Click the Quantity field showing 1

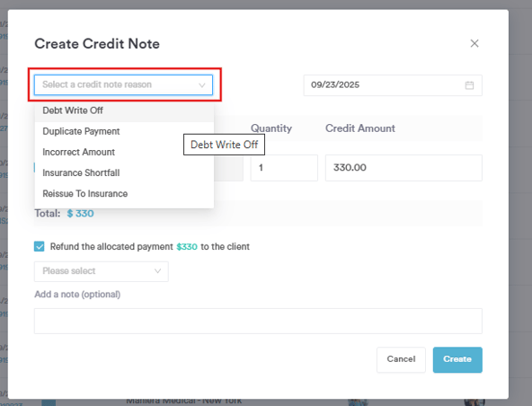pos(284,168)
